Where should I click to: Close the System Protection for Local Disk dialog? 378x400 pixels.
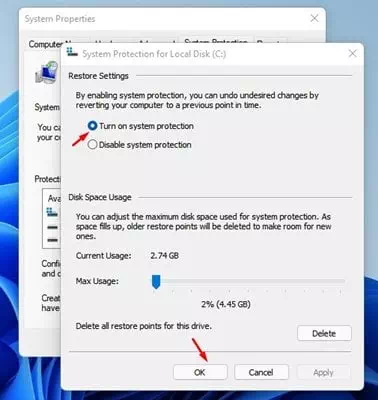352,53
